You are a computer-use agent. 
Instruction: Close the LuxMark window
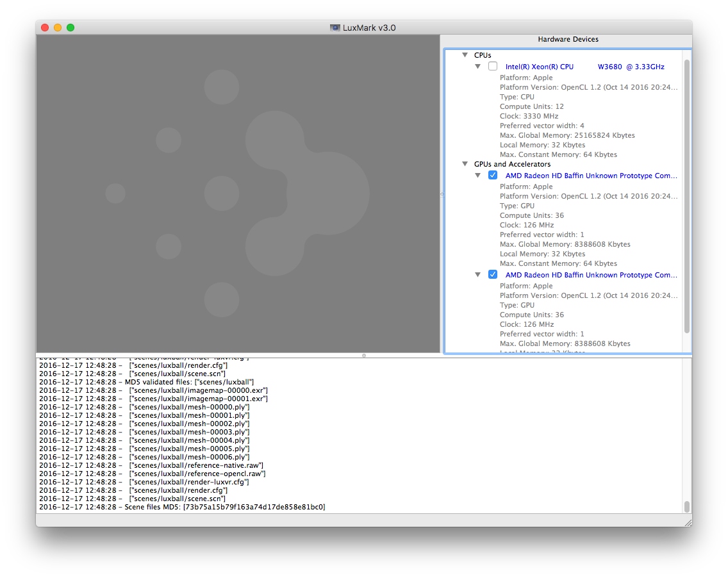[x=45, y=28]
